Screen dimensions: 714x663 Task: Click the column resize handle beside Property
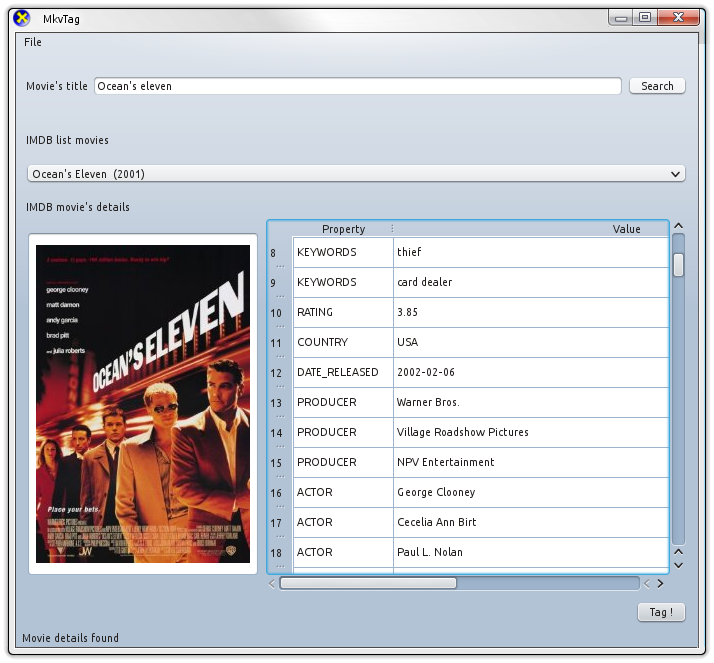click(393, 229)
